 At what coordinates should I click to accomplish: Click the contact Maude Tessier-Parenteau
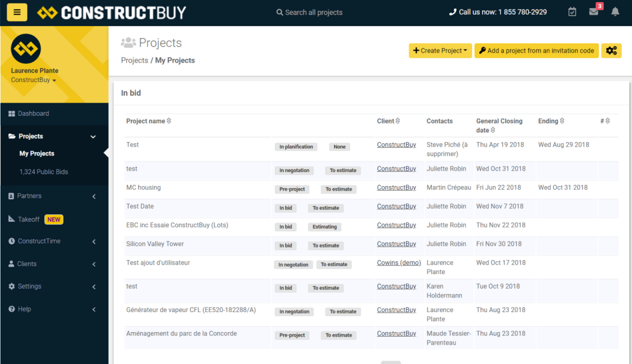[448, 338]
